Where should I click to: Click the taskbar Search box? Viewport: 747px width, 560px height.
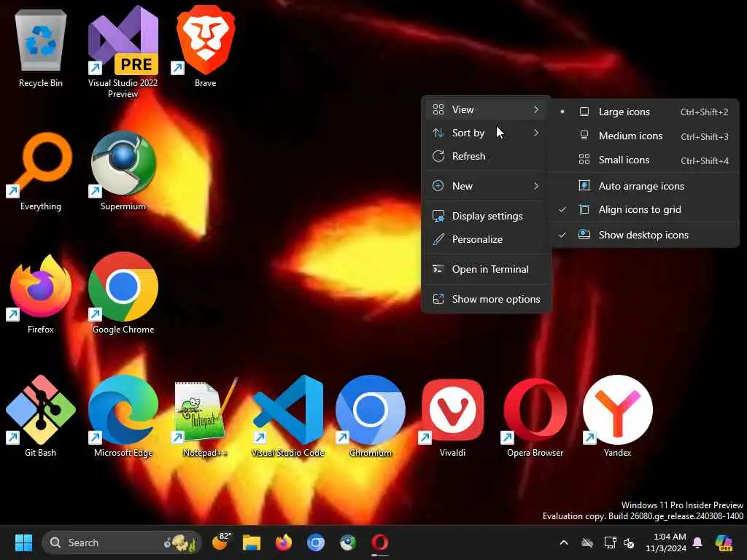pos(122,542)
